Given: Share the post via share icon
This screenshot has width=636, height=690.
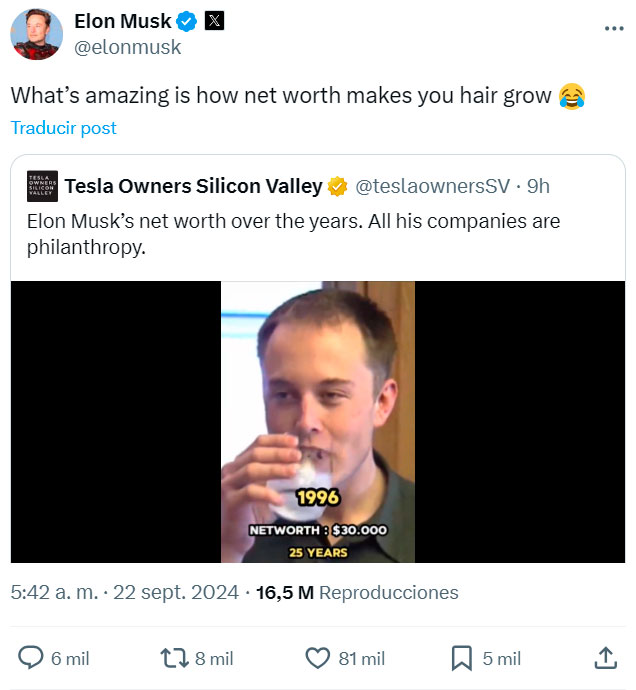Looking at the screenshot, I should (605, 657).
